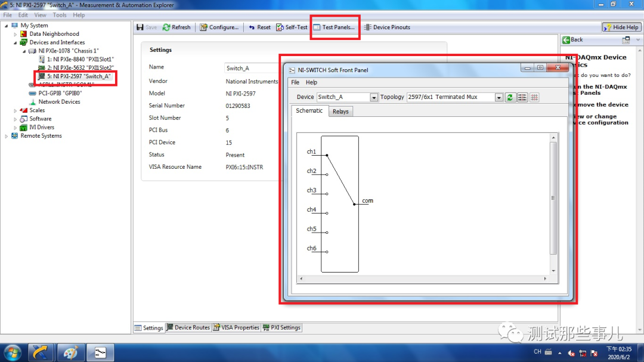Connect ch4 terminal in schematic

(x=327, y=214)
